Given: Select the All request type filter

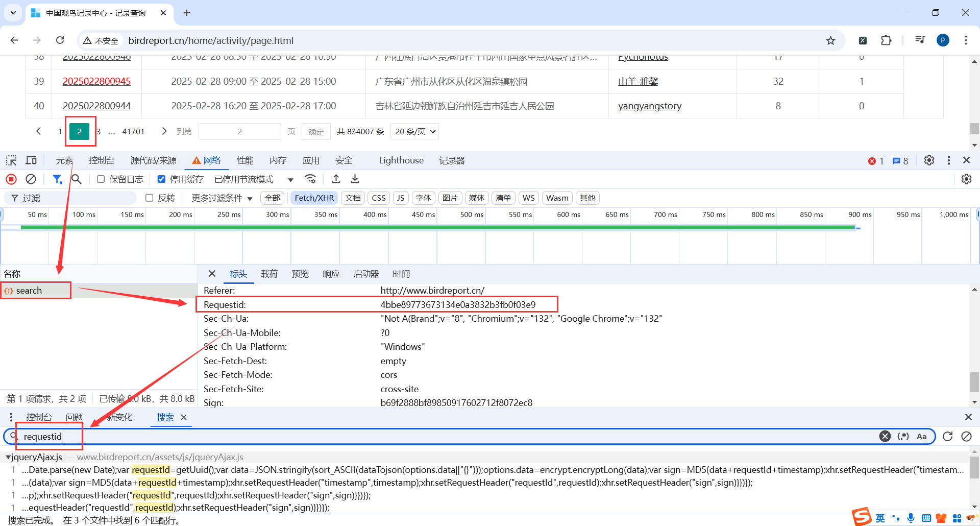Looking at the screenshot, I should 273,198.
